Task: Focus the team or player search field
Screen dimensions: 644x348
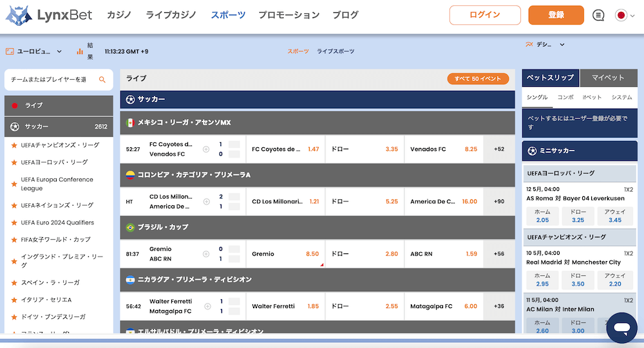Action: pos(59,80)
